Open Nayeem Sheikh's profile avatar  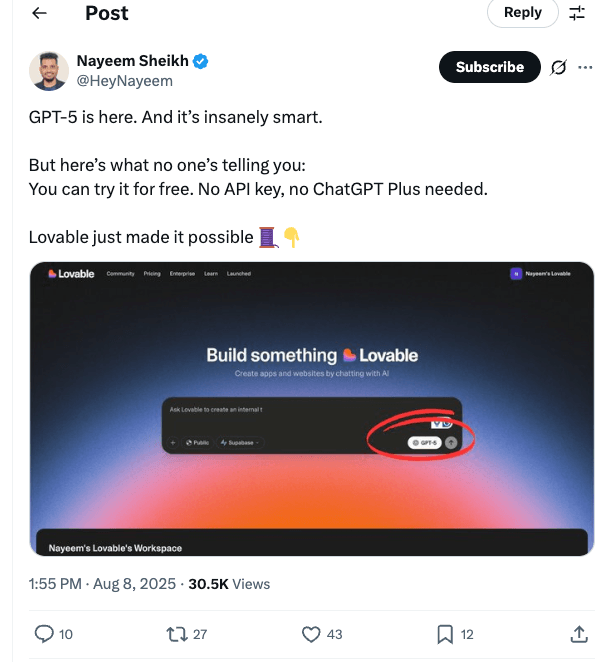click(x=49, y=71)
